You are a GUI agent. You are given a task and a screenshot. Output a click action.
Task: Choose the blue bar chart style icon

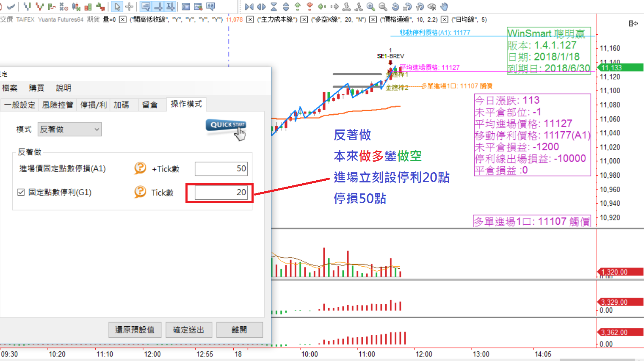(28, 6)
